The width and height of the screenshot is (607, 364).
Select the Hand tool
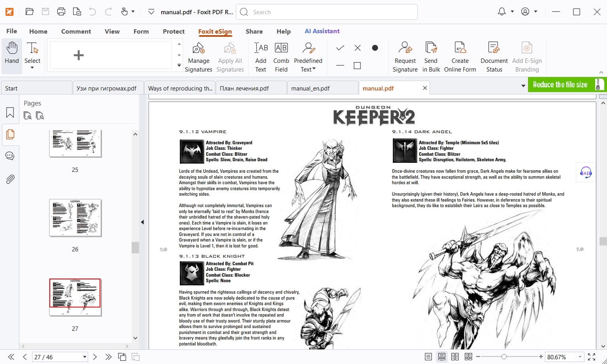pyautogui.click(x=12, y=57)
